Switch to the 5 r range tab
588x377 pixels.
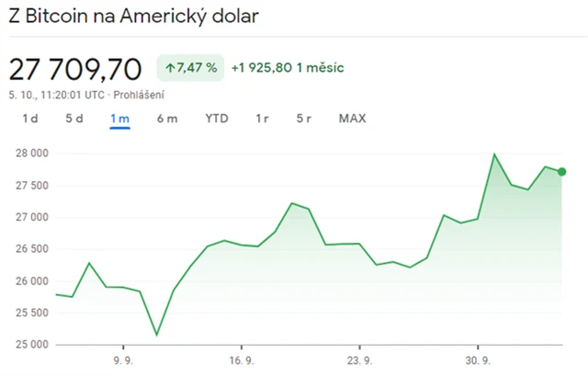coord(305,119)
